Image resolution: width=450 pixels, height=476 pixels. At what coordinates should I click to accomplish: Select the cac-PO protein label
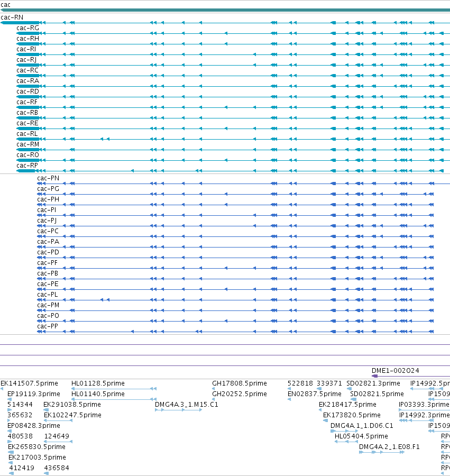[x=48, y=316]
